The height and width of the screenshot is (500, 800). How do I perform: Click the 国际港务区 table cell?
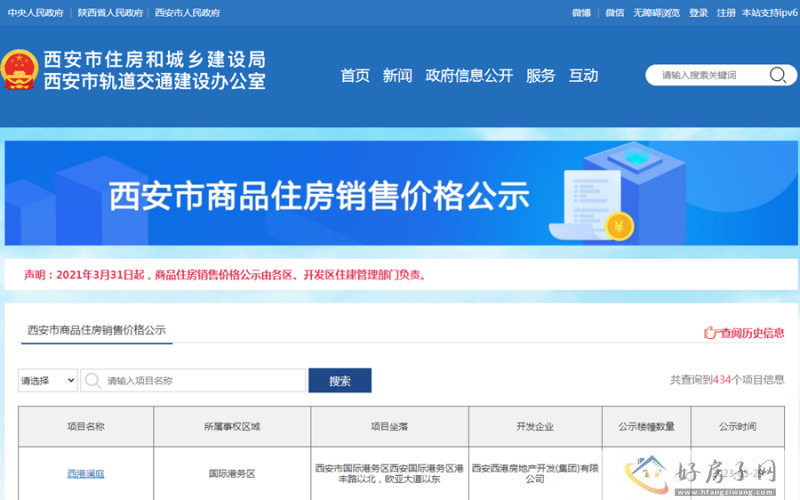pos(232,473)
